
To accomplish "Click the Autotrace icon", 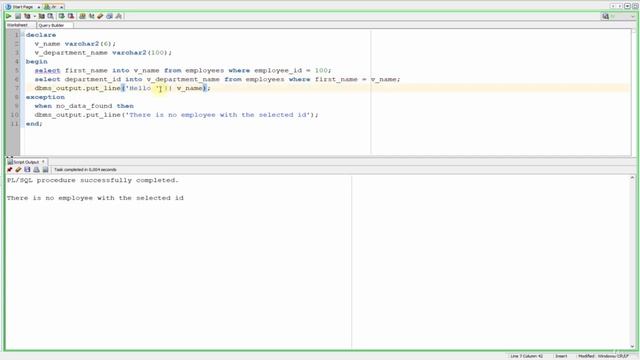I will (x=42, y=16).
